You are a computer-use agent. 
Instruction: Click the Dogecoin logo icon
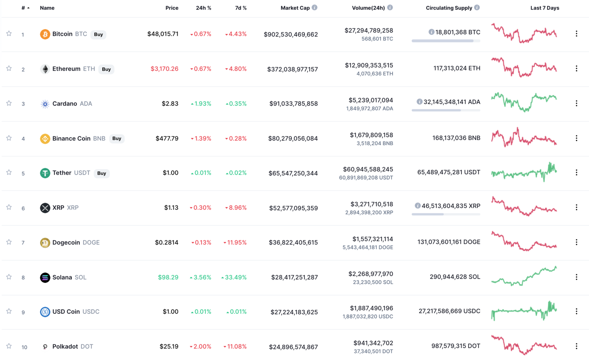pos(45,243)
